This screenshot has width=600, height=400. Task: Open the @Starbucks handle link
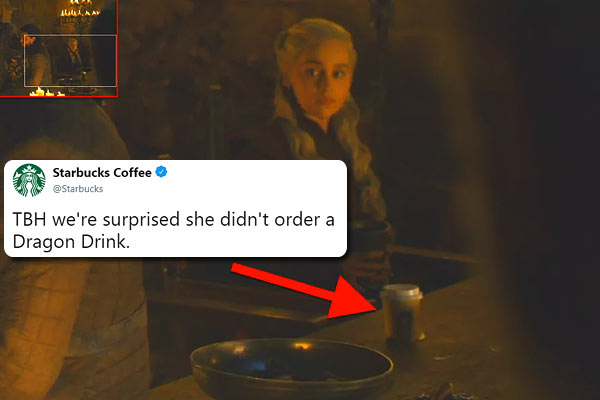coord(78,189)
